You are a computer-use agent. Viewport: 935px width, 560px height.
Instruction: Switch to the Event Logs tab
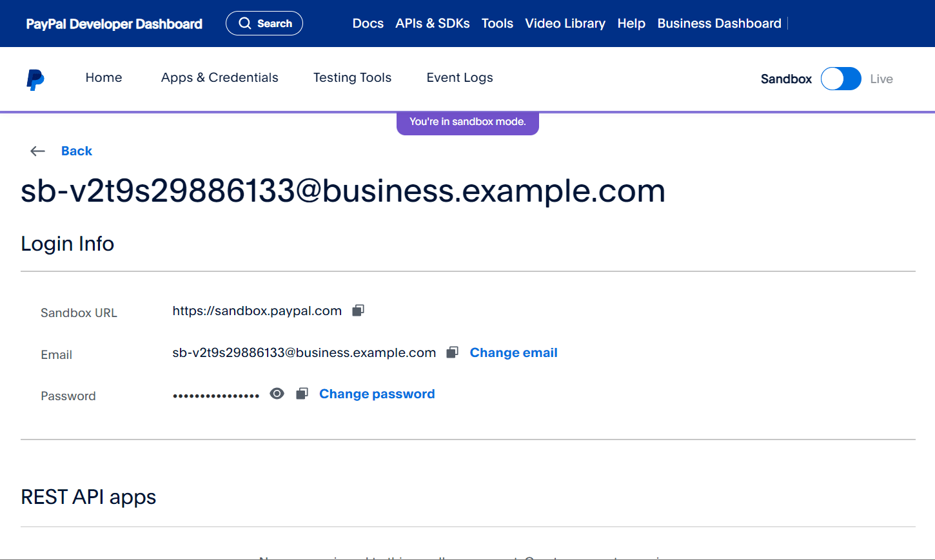[x=460, y=77]
